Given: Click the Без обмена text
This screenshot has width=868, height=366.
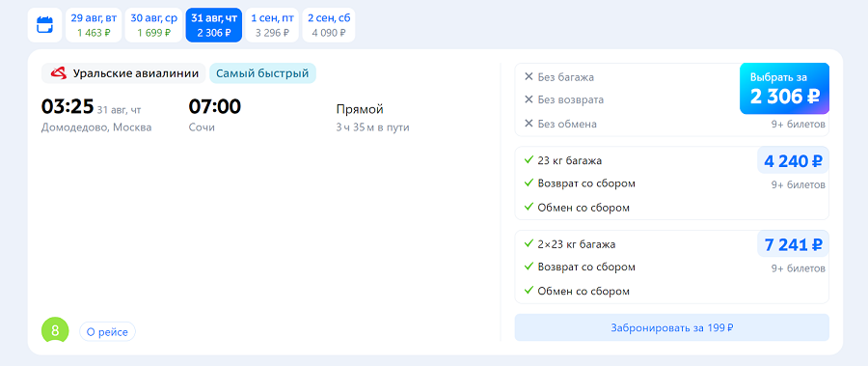Looking at the screenshot, I should (567, 124).
